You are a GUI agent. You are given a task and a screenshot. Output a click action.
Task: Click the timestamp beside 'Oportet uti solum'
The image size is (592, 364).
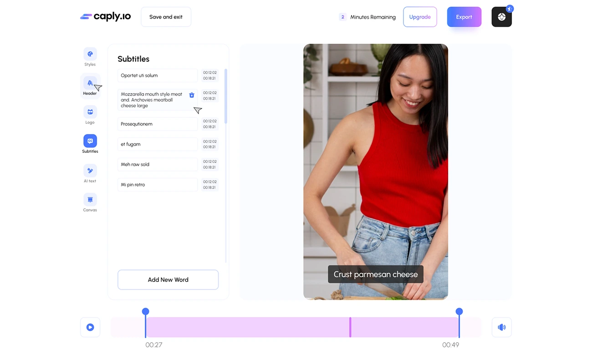point(209,76)
